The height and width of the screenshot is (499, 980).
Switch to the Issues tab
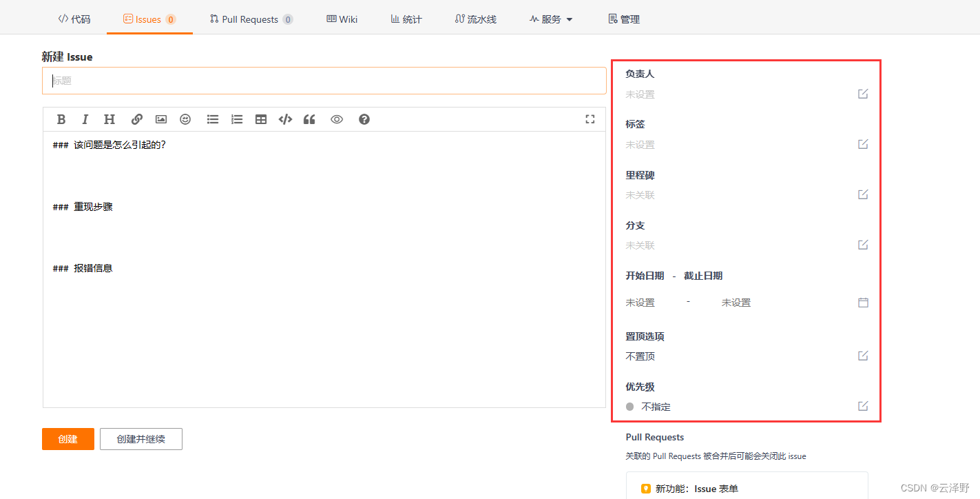click(149, 19)
